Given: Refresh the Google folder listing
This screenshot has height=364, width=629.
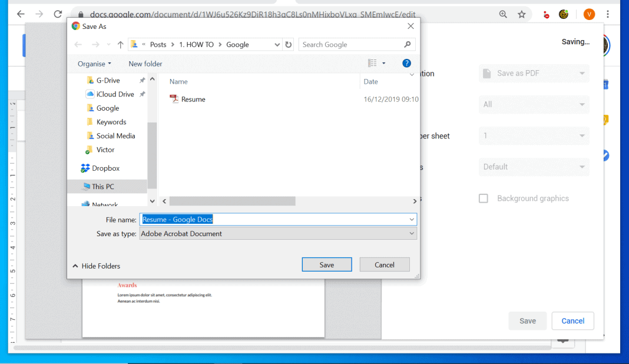Looking at the screenshot, I should [289, 45].
